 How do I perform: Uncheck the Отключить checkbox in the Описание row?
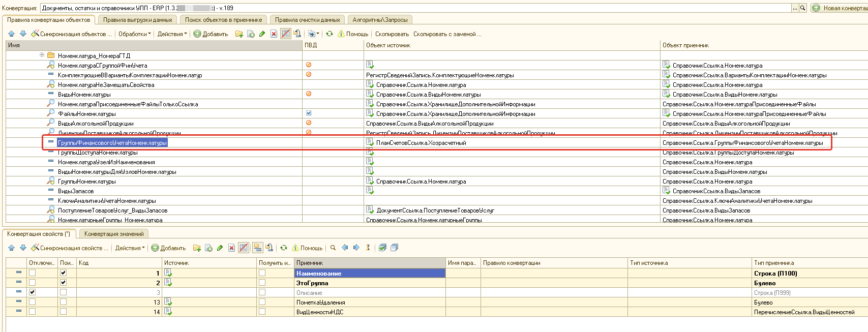33,292
